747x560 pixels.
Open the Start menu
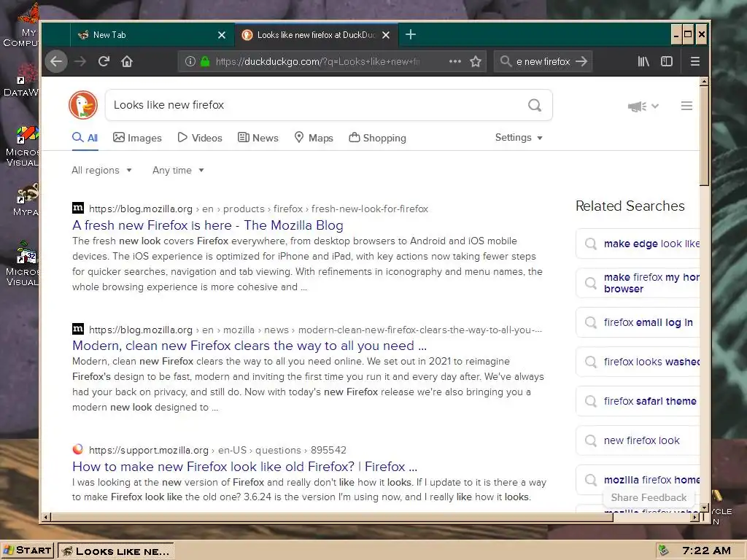pos(28,551)
